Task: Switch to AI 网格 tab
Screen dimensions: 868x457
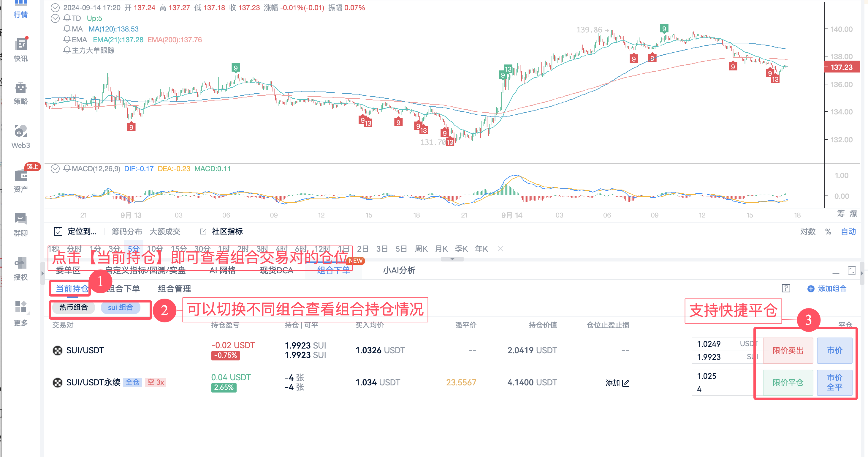Action: (222, 270)
